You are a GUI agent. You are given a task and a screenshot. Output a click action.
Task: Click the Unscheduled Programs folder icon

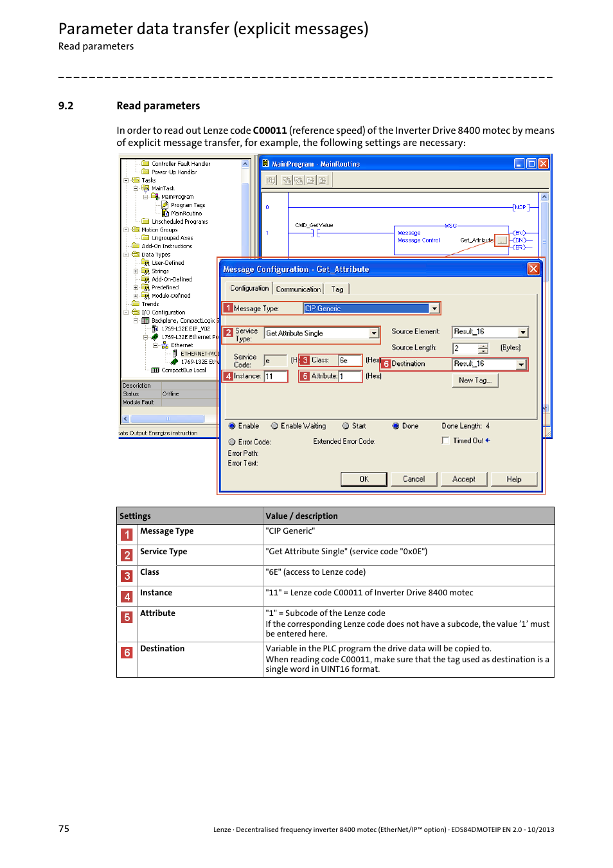click(145, 221)
